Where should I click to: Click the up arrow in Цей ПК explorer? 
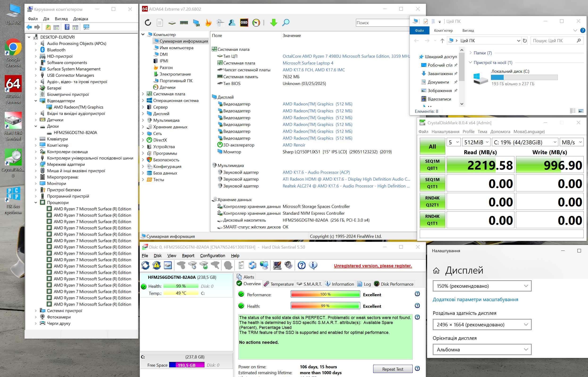point(442,41)
